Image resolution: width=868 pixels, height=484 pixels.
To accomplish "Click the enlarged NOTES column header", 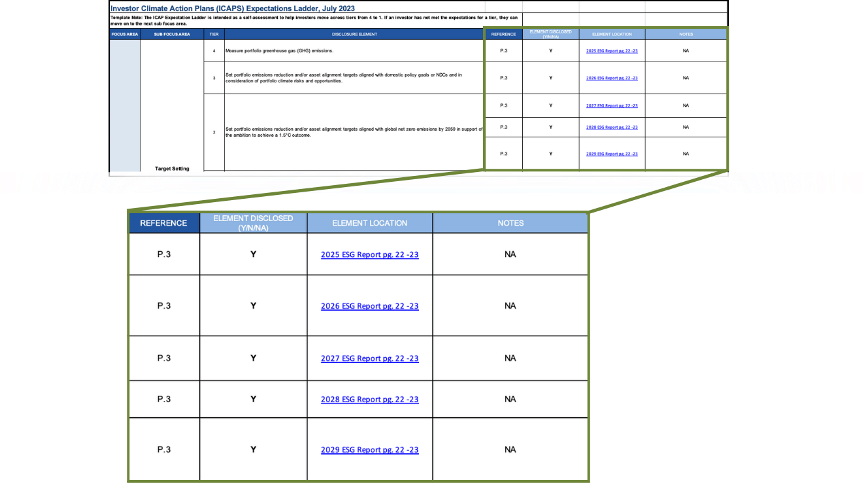I will 510,223.
